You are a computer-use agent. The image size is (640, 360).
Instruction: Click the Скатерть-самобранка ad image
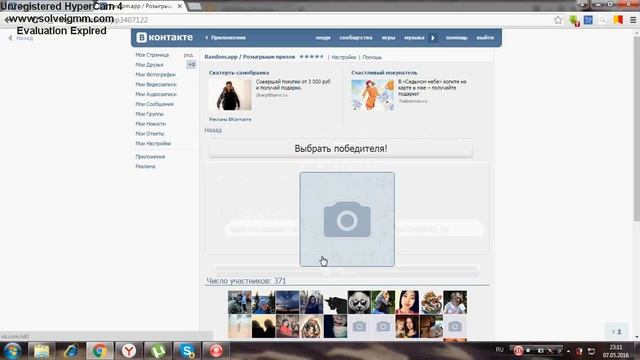pyautogui.click(x=230, y=95)
